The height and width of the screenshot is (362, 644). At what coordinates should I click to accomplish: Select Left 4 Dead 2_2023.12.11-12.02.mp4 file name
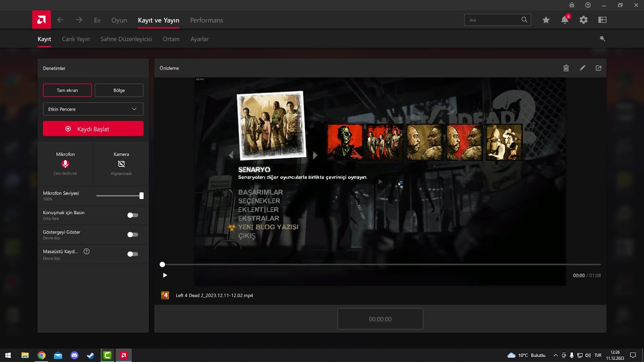(214, 296)
